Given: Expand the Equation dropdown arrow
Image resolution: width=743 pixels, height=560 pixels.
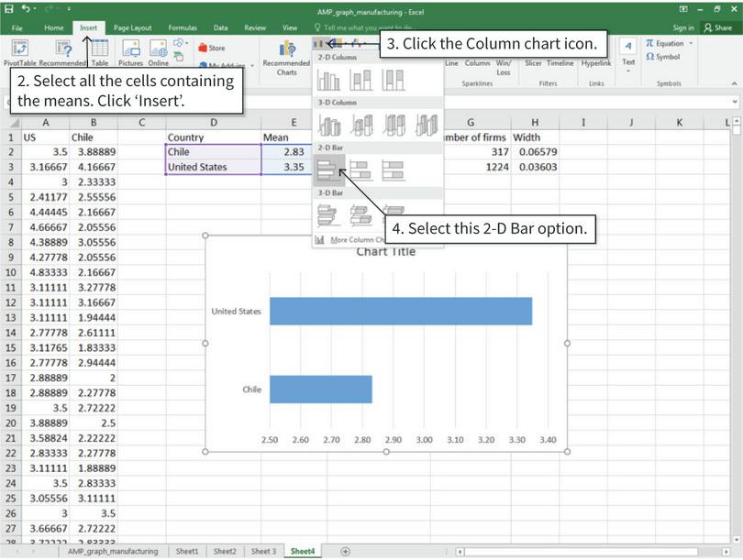Looking at the screenshot, I should pos(691,43).
